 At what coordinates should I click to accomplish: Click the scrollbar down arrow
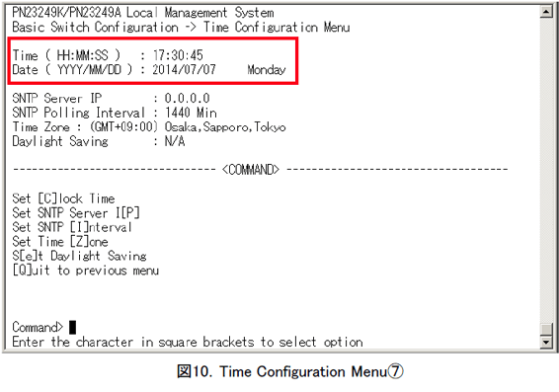[x=546, y=342]
